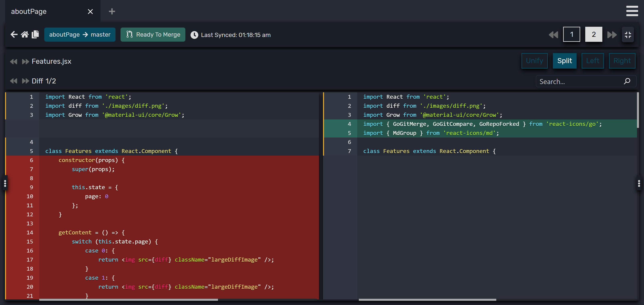
Task: Switch to Unify view mode
Action: pyautogui.click(x=534, y=61)
